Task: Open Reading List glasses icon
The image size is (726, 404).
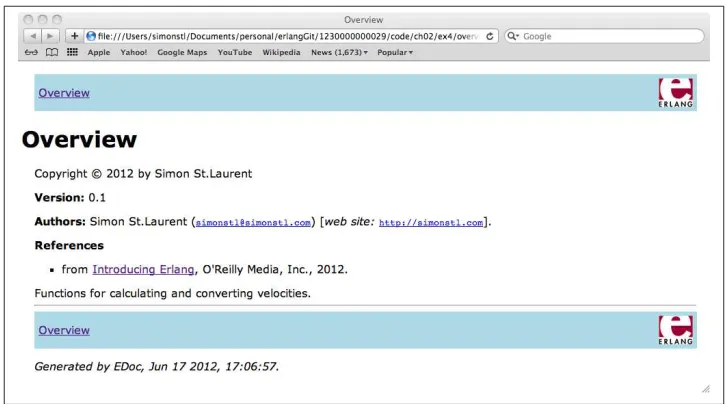Action: pos(31,52)
